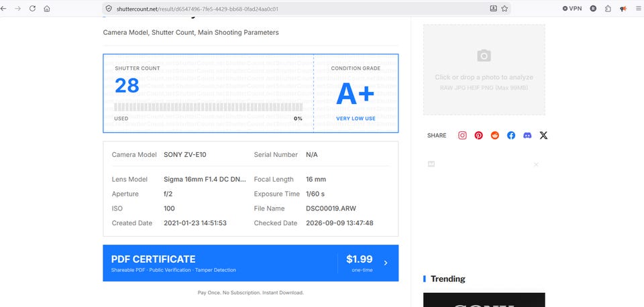Click the shutter count value 28
The width and height of the screenshot is (644, 307).
point(127,85)
